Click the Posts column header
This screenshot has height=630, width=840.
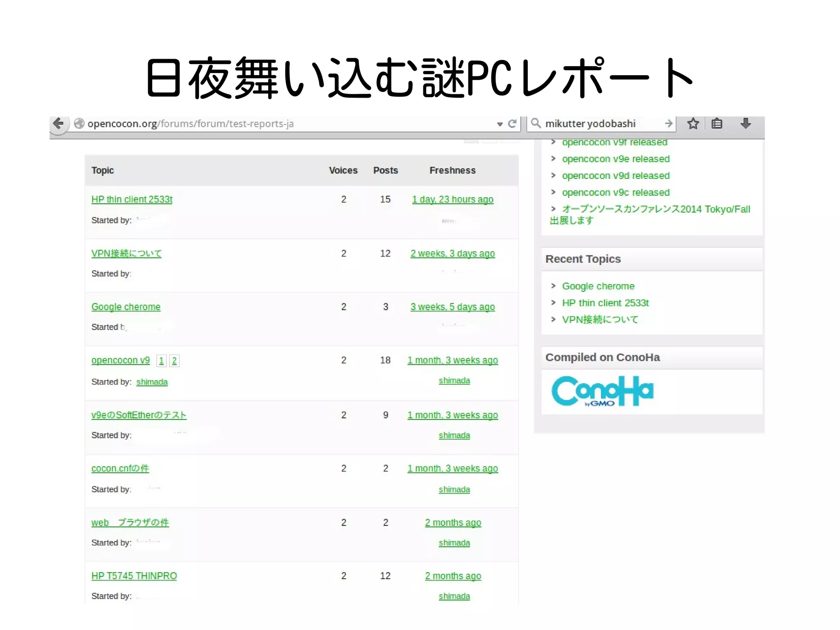point(386,170)
